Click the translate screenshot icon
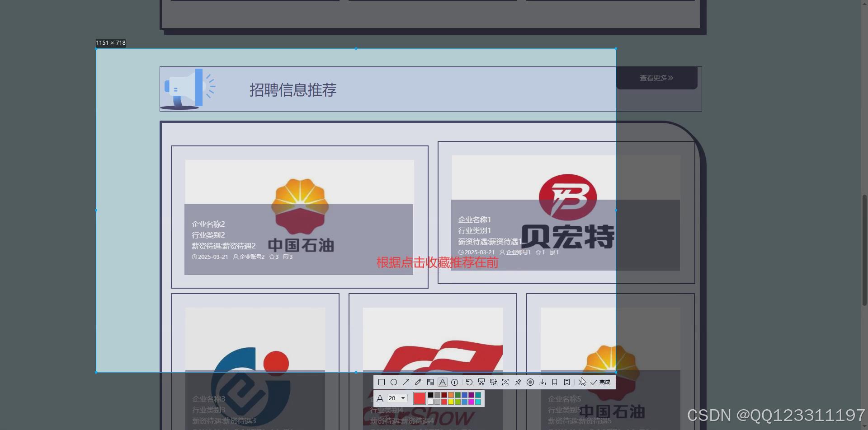Viewport: 868px width, 430px height. (x=494, y=382)
